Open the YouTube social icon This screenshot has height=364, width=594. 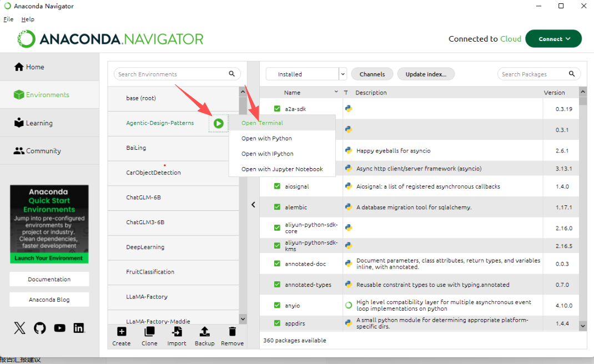[59, 328]
